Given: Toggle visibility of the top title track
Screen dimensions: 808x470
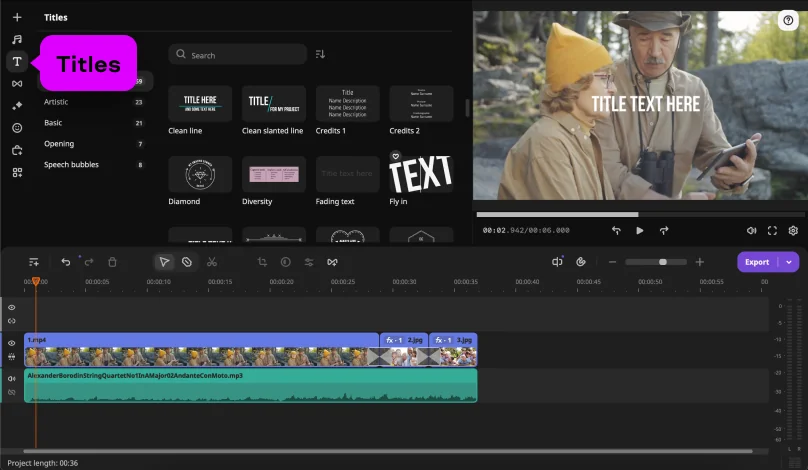Looking at the screenshot, I should point(12,308).
